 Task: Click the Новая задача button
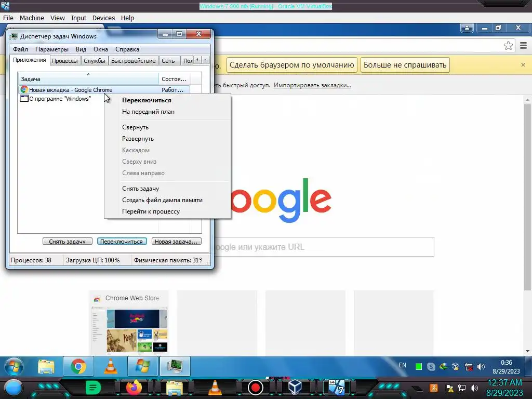(x=177, y=241)
